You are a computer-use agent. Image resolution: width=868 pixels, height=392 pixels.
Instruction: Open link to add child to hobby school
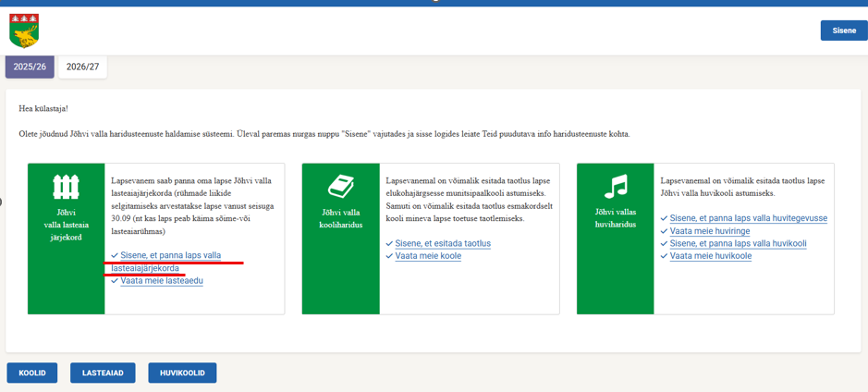(738, 243)
